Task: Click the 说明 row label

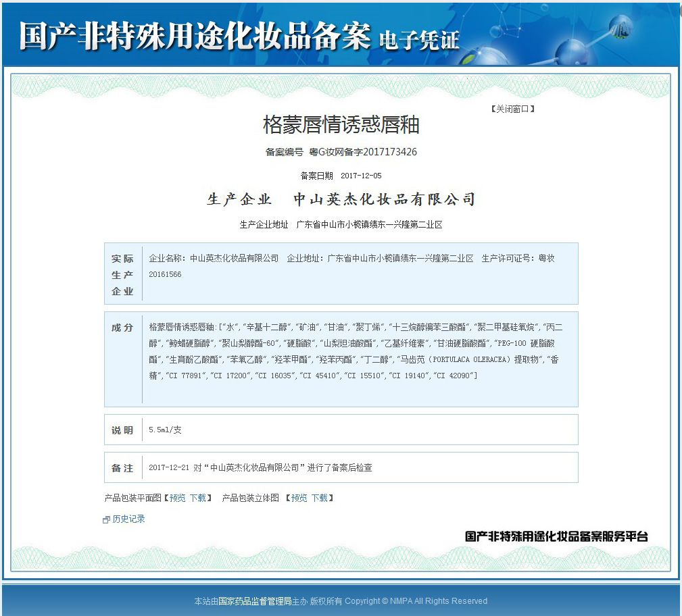Action: 122,430
